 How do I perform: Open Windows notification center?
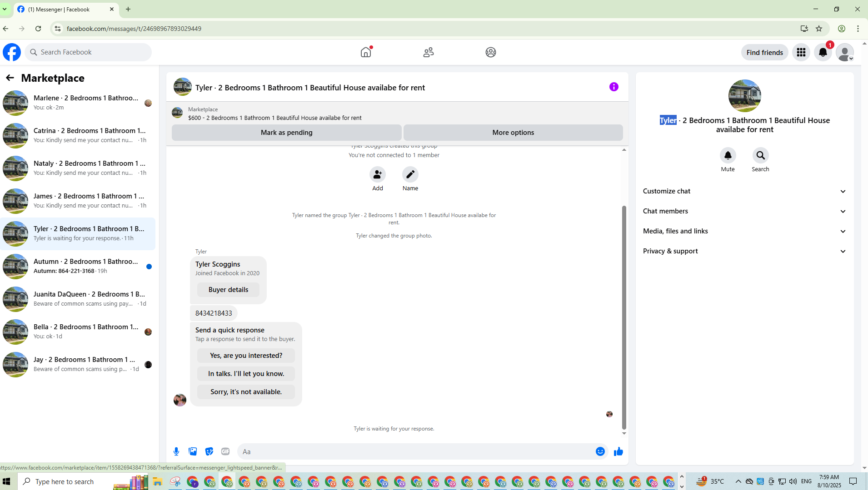pos(853,481)
